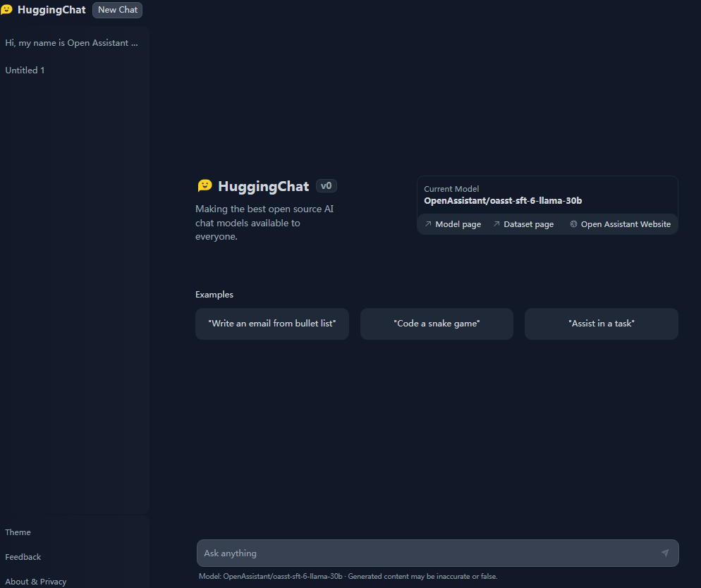Click the model name OpenAssistant/oasst-sft-6-llama-30b heading
The height and width of the screenshot is (588, 701).
pos(503,201)
